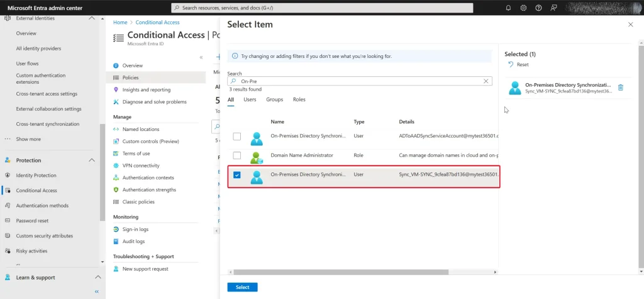644x299 pixels.
Task: Open Custom authentication extensions in sidebar
Action: 41,79
